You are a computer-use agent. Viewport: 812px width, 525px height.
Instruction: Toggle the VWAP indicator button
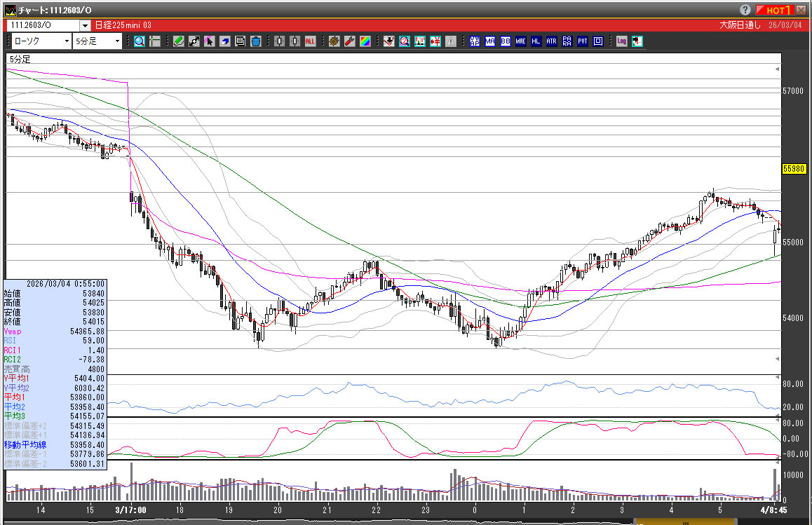coord(475,41)
